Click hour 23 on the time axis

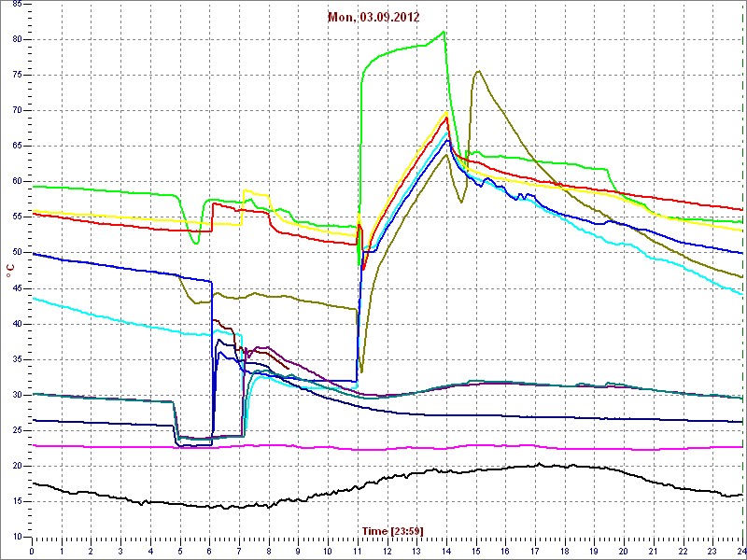coord(712,551)
